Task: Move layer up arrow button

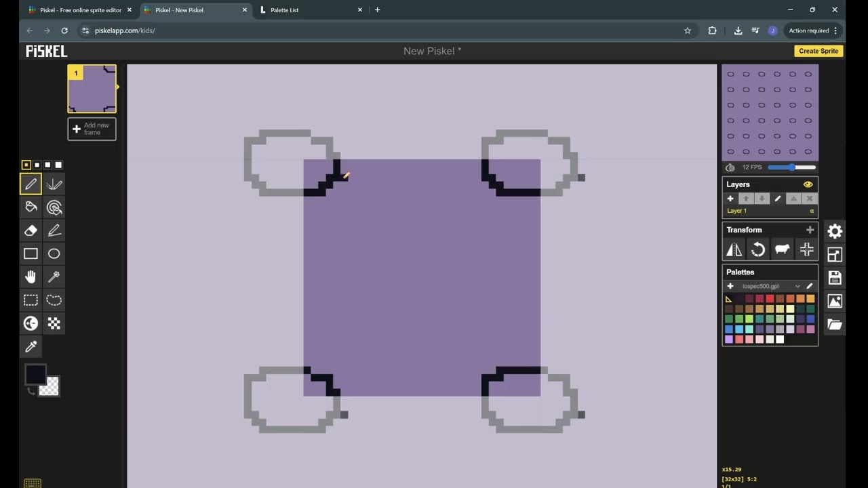Action: 746,199
